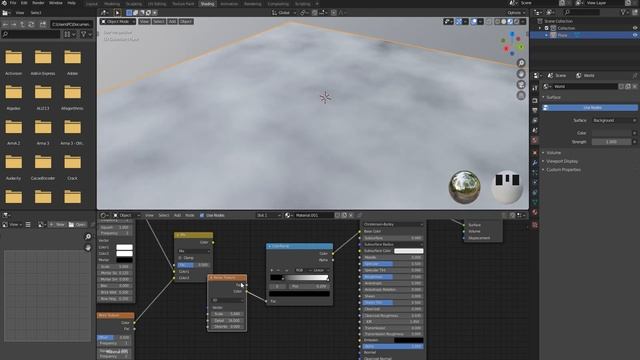
Task: Switch to the Layout workspace tab
Action: (92, 4)
